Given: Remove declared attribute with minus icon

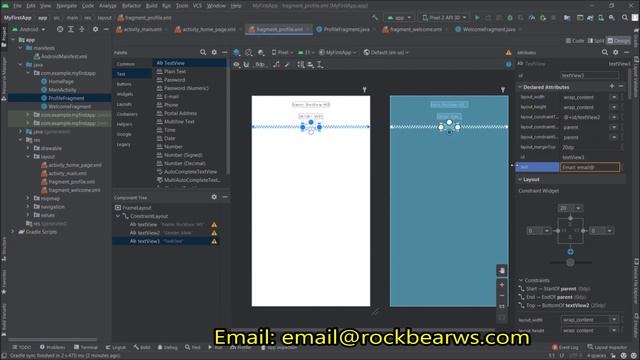Looking at the screenshot, I should [x=621, y=86].
